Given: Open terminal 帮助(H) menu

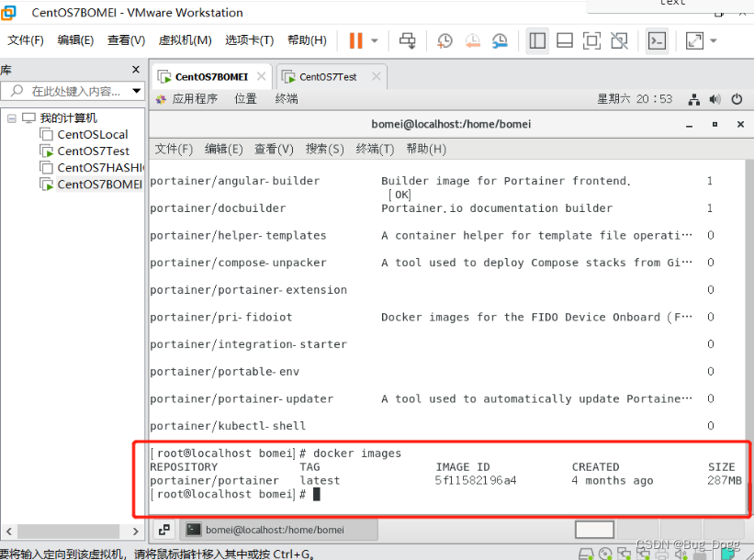Looking at the screenshot, I should coord(426,149).
